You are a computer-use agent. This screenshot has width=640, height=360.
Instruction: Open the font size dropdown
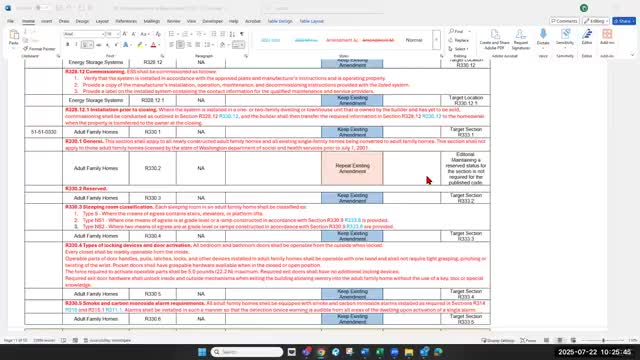[118, 34]
